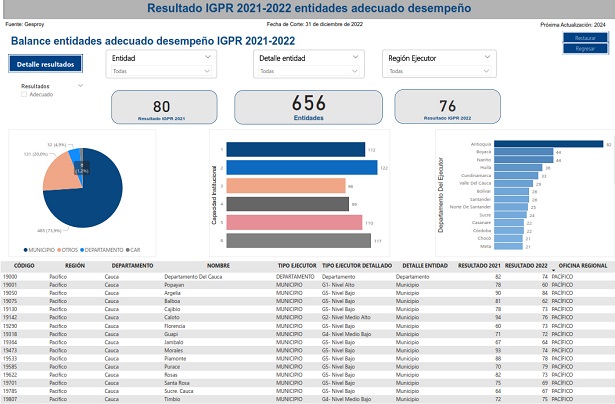The width and height of the screenshot is (615, 404).
Task: Click the Restaurar button
Action: [x=585, y=38]
